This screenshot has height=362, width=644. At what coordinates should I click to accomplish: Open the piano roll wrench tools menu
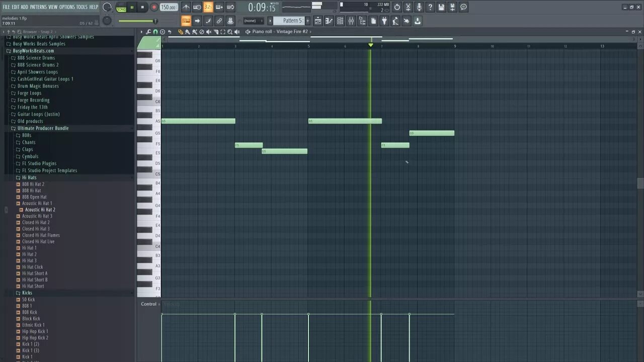click(148, 32)
